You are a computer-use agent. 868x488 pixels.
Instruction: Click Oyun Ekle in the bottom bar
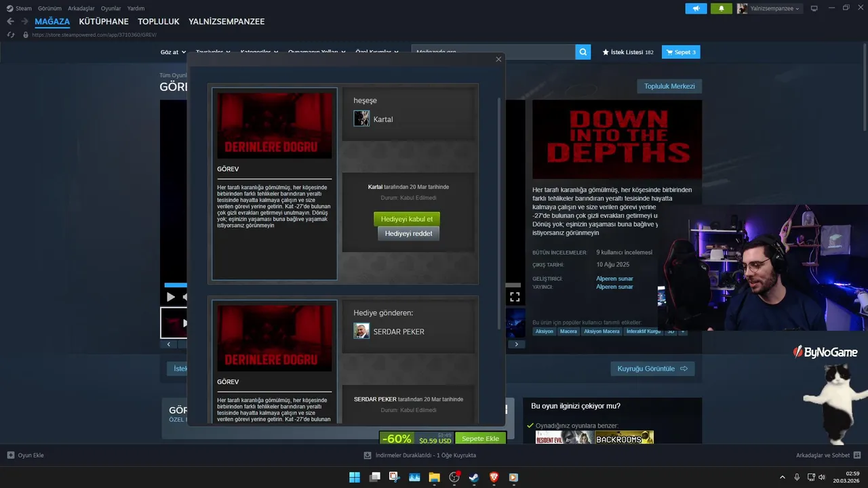pyautogui.click(x=25, y=455)
